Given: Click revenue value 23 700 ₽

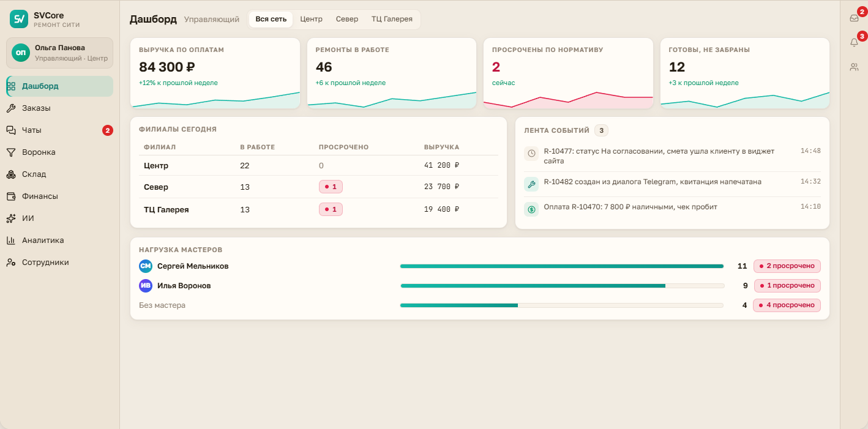Looking at the screenshot, I should pos(441,187).
